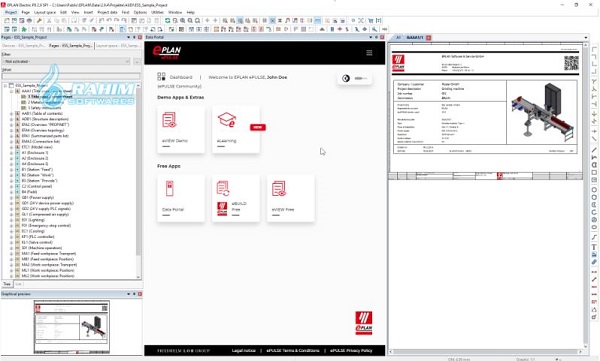The image size is (600, 361).
Task: Open the Layout space menu
Action: pos(45,12)
